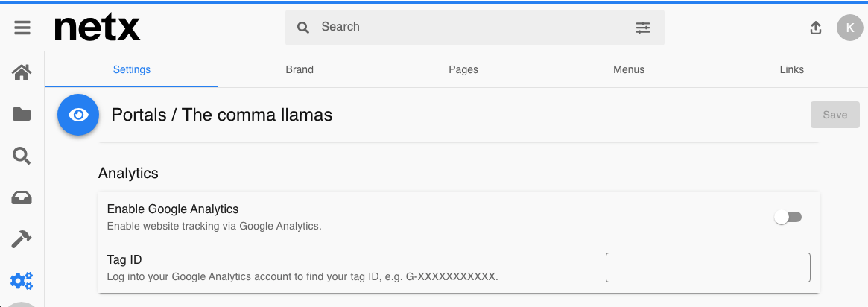
Task: Open advanced search filter options
Action: click(643, 28)
